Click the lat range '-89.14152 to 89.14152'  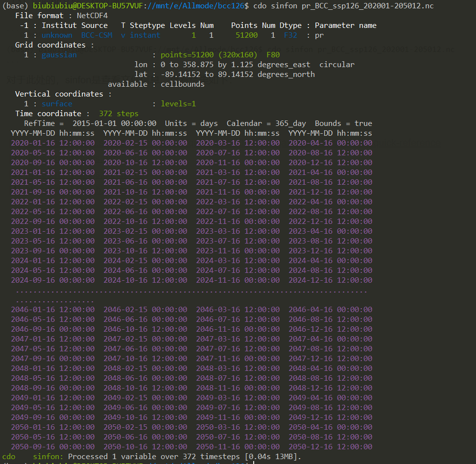[207, 74]
